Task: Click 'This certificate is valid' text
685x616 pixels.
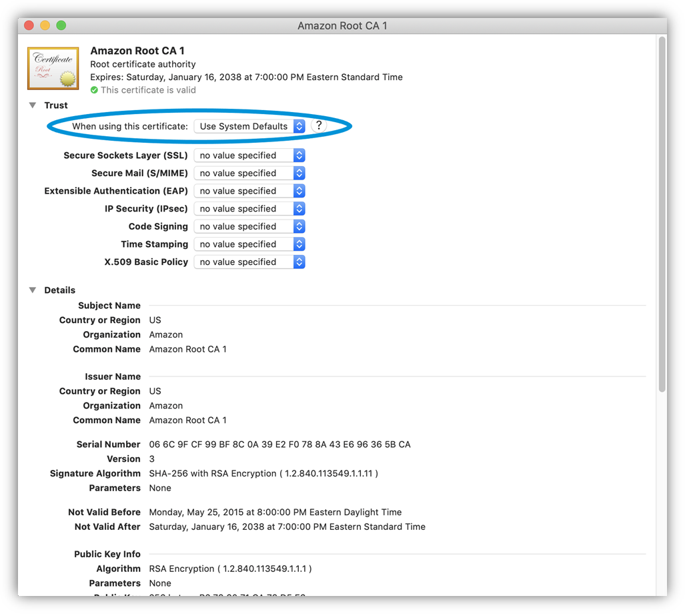Action: click(148, 90)
